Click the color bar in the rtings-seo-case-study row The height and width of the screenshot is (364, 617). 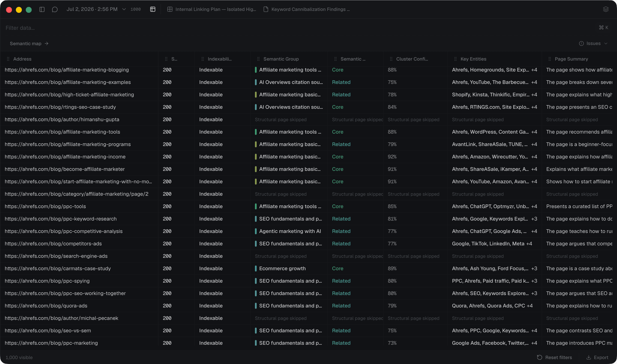click(256, 107)
